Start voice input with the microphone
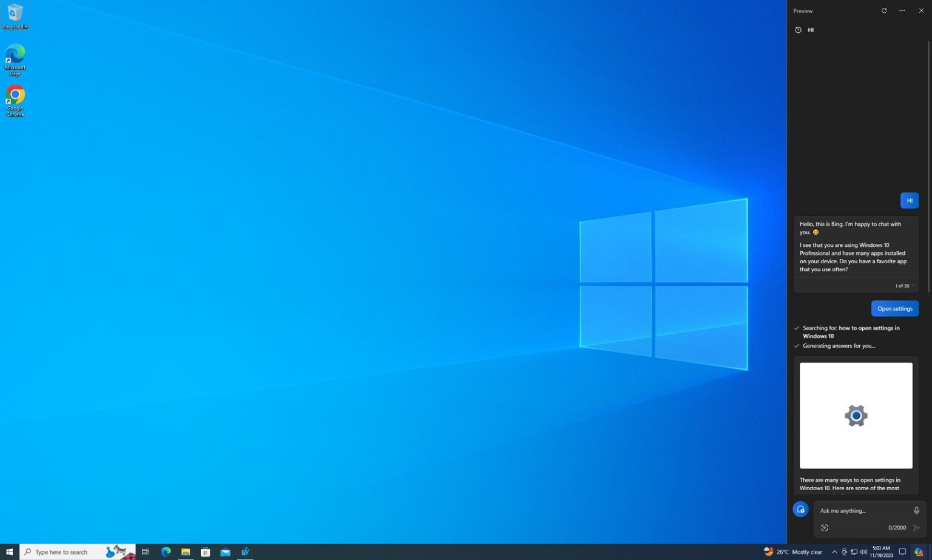 916,510
